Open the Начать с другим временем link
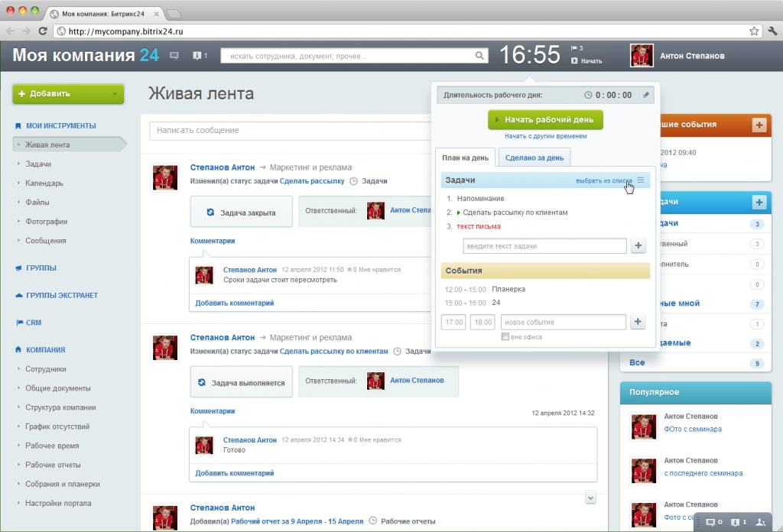 (x=546, y=136)
